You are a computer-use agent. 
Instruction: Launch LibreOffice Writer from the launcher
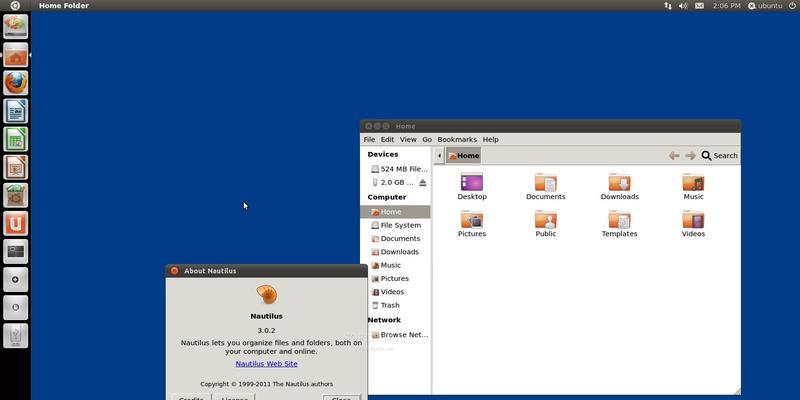pos(16,111)
